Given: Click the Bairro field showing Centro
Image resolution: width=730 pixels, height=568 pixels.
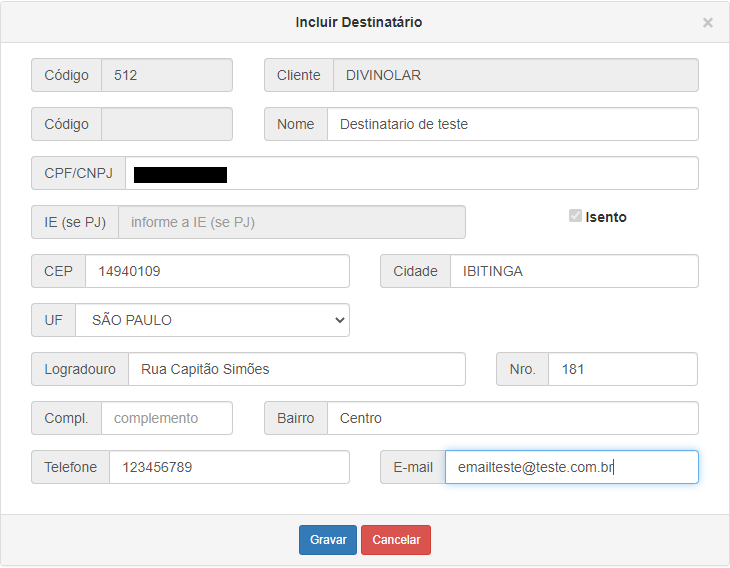Looking at the screenshot, I should click(x=512, y=418).
